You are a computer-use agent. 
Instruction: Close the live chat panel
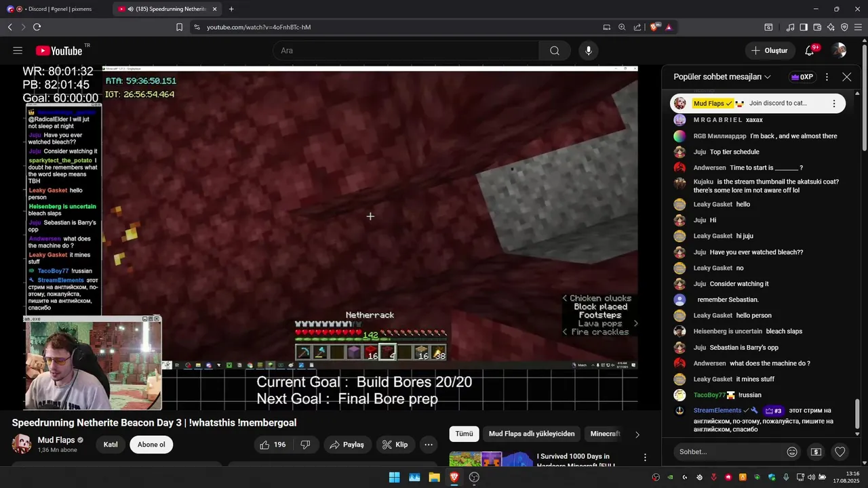pos(846,77)
